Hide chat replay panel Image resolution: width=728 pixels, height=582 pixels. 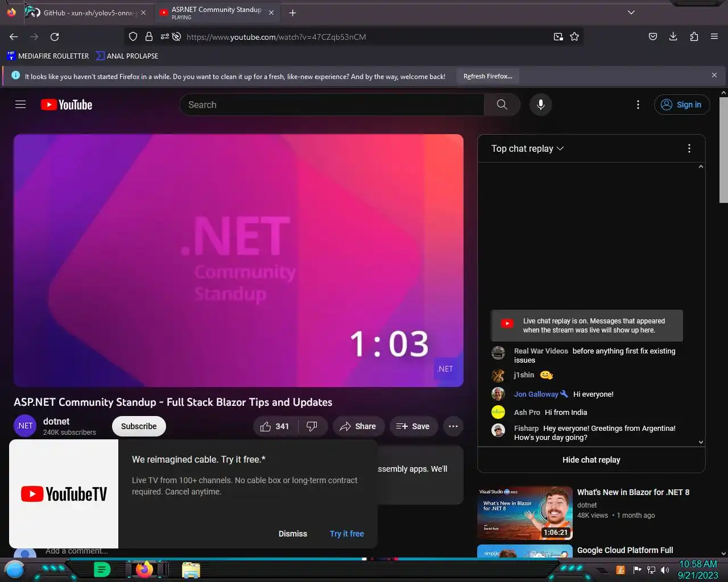[591, 460]
